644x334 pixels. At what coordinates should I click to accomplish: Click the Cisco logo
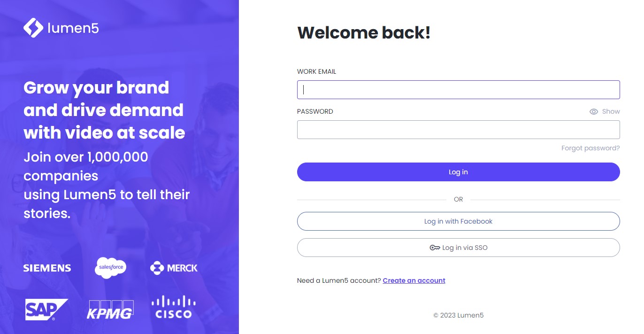(174, 308)
